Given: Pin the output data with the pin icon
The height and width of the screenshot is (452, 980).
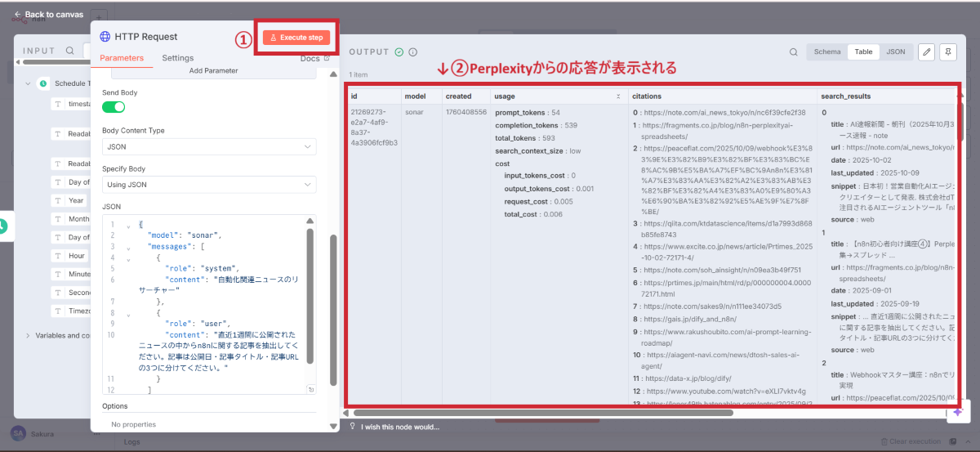Looking at the screenshot, I should tap(947, 51).
